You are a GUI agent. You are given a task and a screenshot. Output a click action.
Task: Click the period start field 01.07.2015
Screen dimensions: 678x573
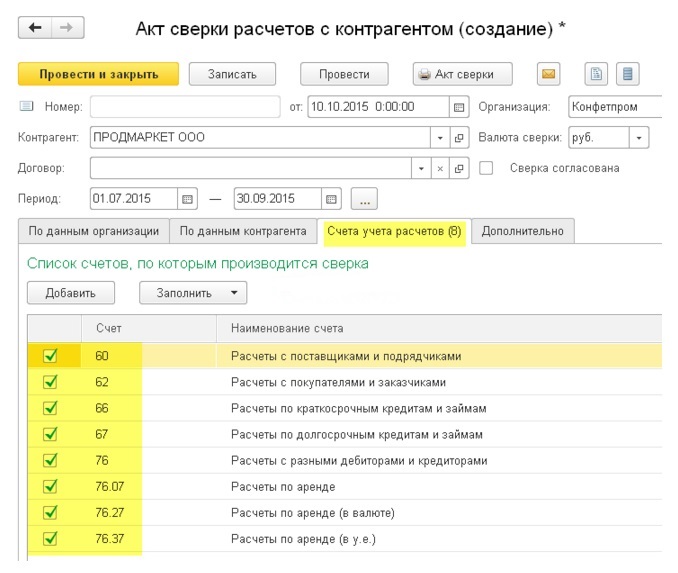click(134, 199)
